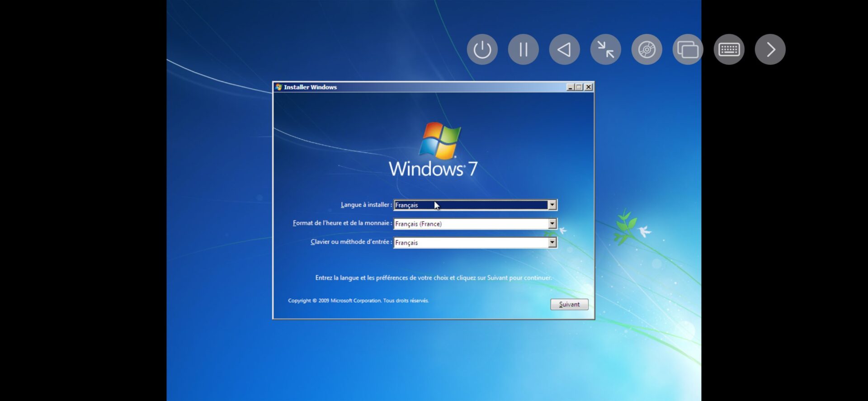Minimize the Installer Windows dialog
Viewport: 868px width, 401px height.
[570, 87]
